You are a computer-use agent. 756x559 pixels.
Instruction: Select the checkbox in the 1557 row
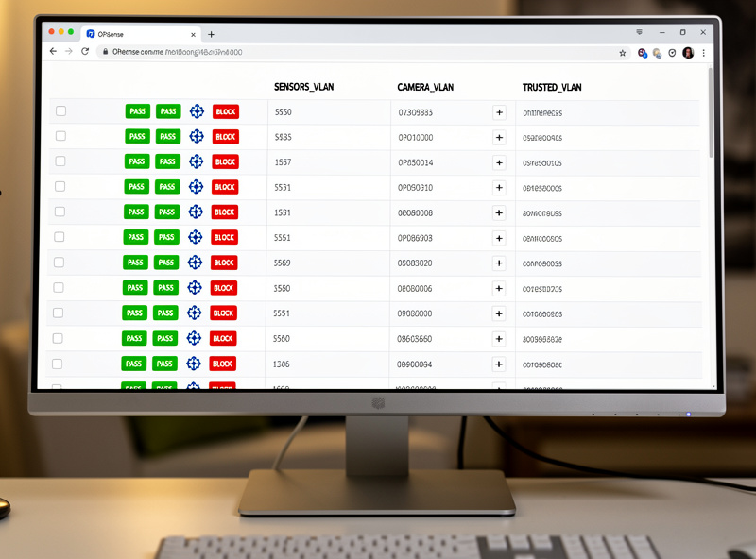pyautogui.click(x=60, y=161)
